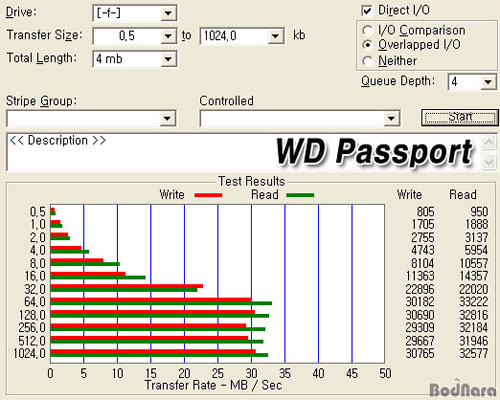Click the read value 5954

click(476, 250)
